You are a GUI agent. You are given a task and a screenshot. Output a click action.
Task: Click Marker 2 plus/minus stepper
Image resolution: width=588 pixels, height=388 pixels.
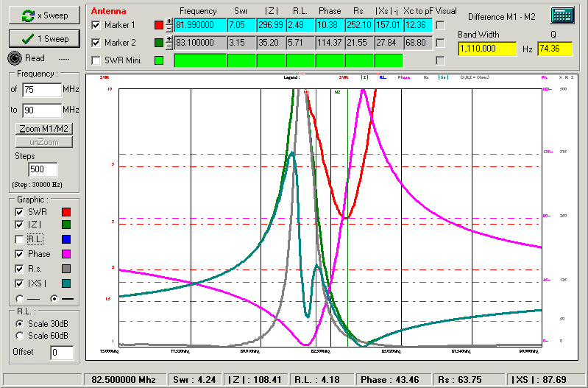pyautogui.click(x=169, y=43)
